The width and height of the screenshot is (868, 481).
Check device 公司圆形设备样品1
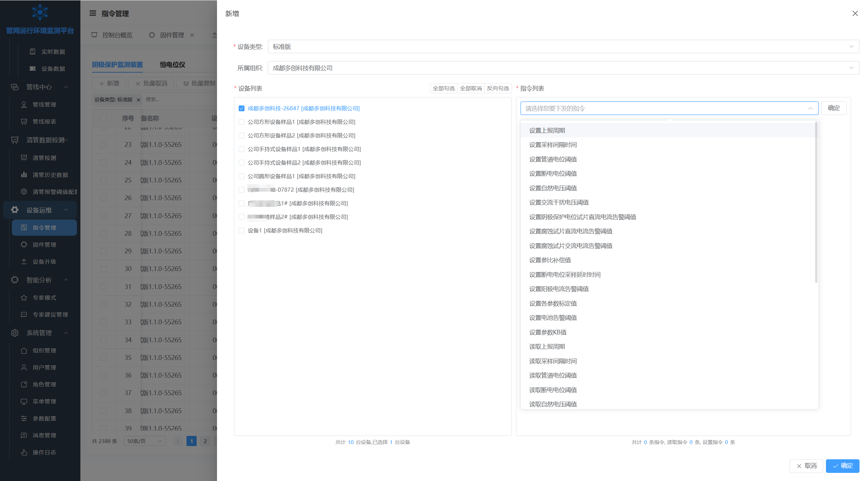[241, 176]
